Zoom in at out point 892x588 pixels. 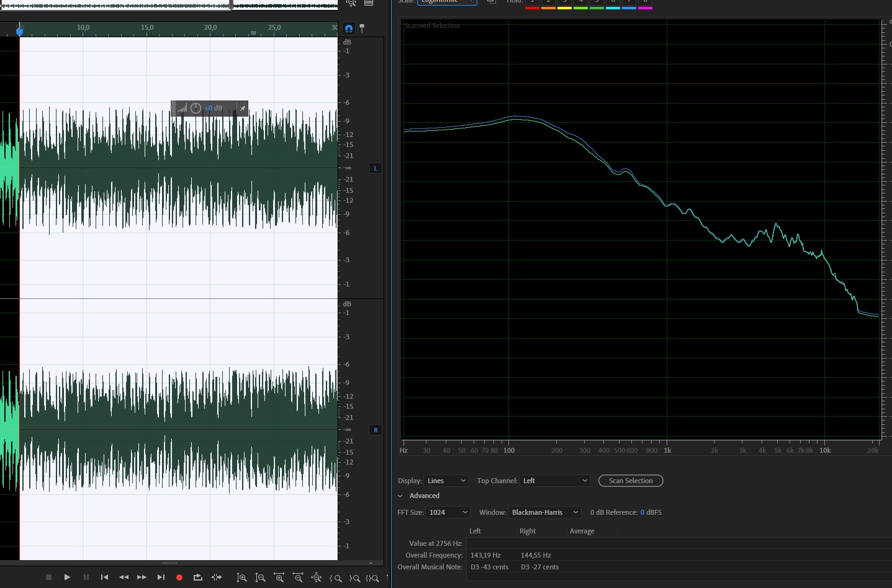(x=354, y=577)
